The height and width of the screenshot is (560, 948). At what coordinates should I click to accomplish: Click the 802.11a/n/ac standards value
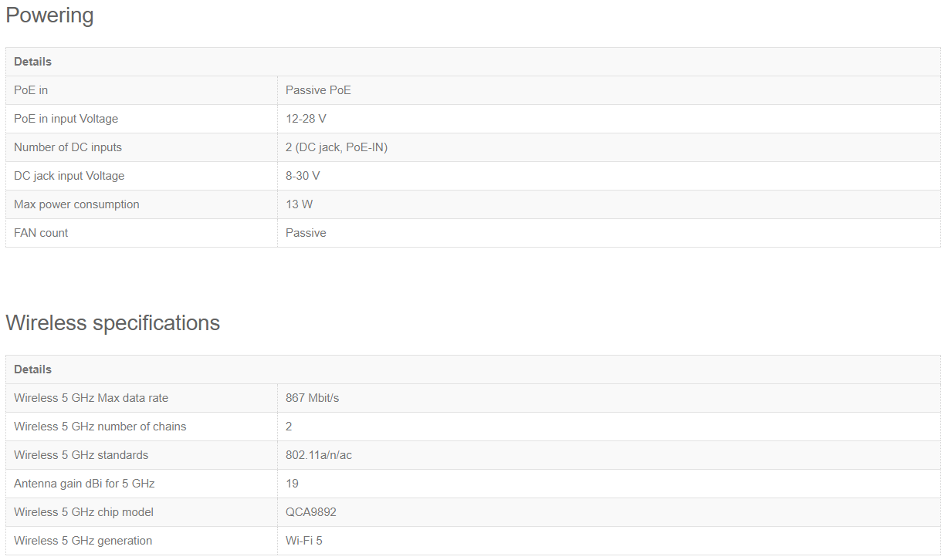coord(319,455)
